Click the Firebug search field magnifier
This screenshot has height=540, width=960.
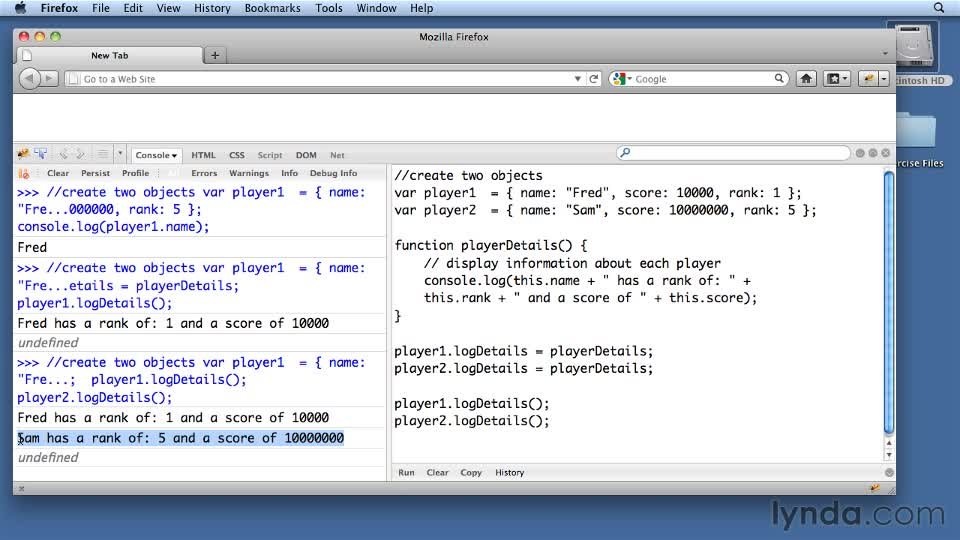click(x=624, y=152)
